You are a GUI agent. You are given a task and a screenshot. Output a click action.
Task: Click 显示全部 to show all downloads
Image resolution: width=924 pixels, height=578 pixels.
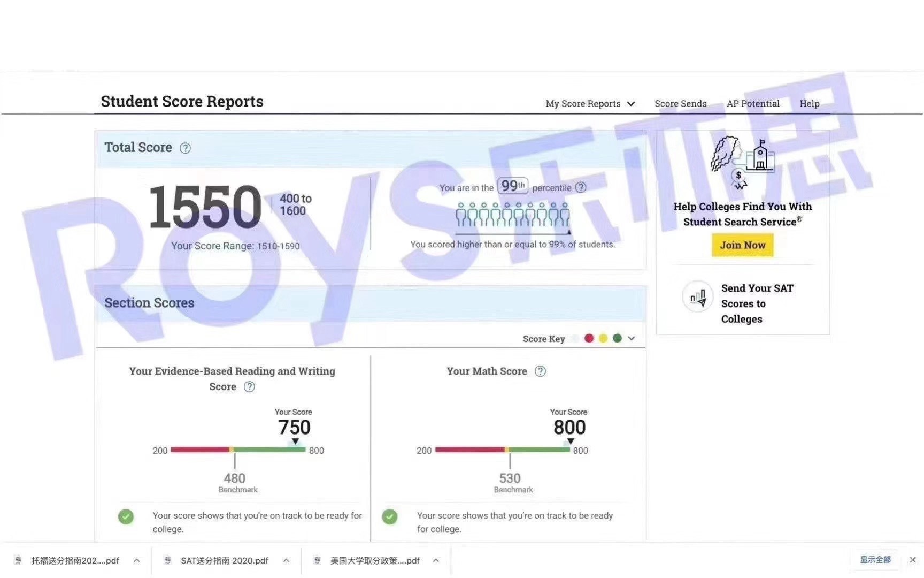tap(875, 560)
